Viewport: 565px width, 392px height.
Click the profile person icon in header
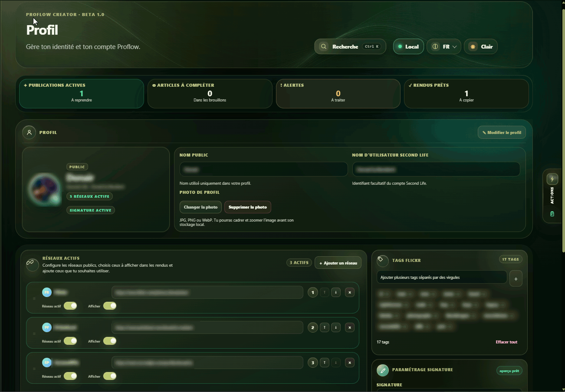[x=29, y=132]
